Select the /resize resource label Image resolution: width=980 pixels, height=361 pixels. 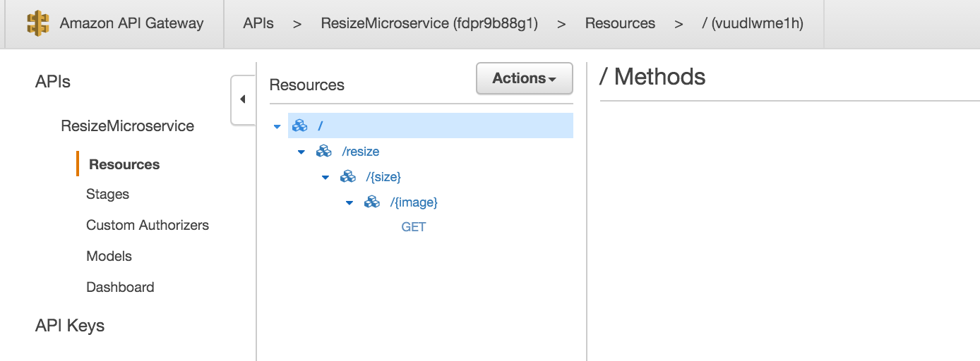tap(360, 152)
